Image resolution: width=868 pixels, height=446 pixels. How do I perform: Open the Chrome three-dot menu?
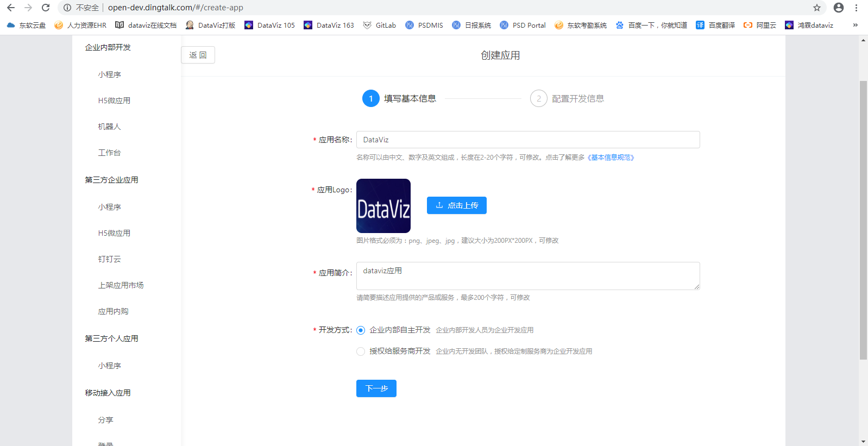point(856,8)
